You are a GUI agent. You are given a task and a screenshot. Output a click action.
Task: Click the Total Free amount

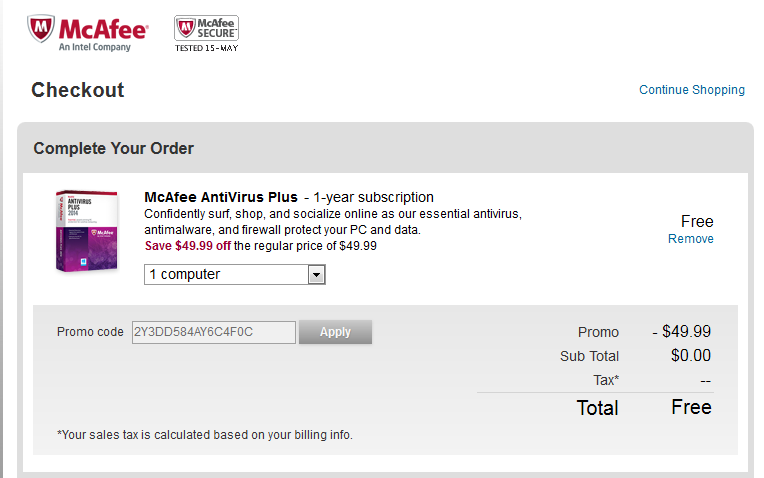point(691,407)
